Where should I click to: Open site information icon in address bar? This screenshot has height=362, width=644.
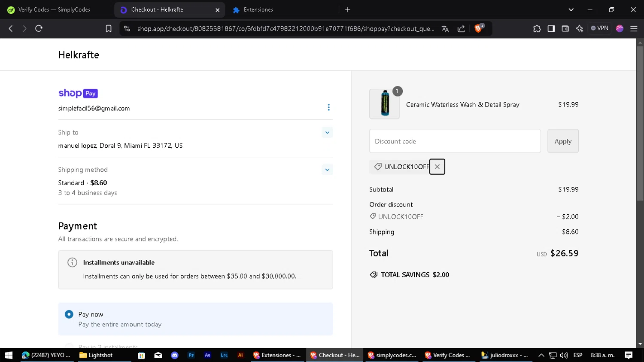coord(127,28)
